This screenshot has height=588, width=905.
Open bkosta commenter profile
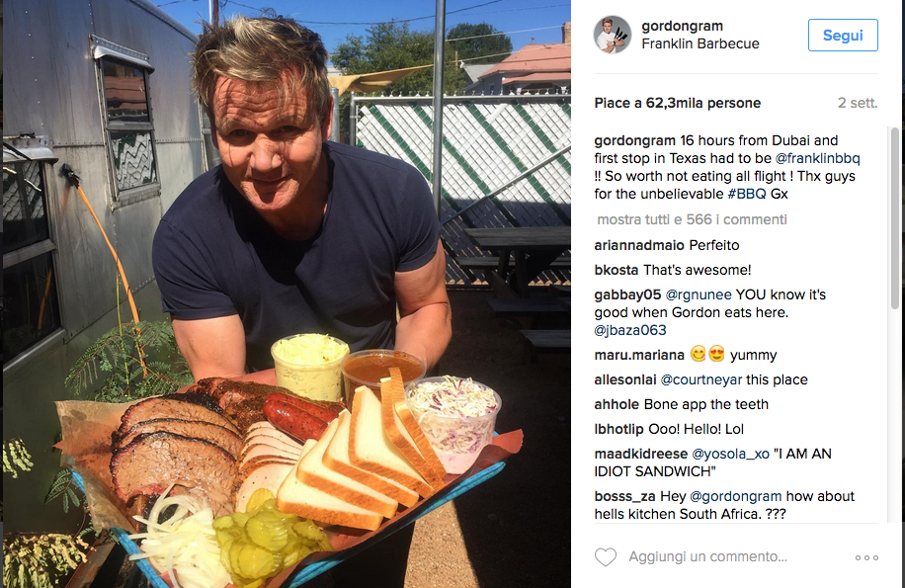pos(616,270)
